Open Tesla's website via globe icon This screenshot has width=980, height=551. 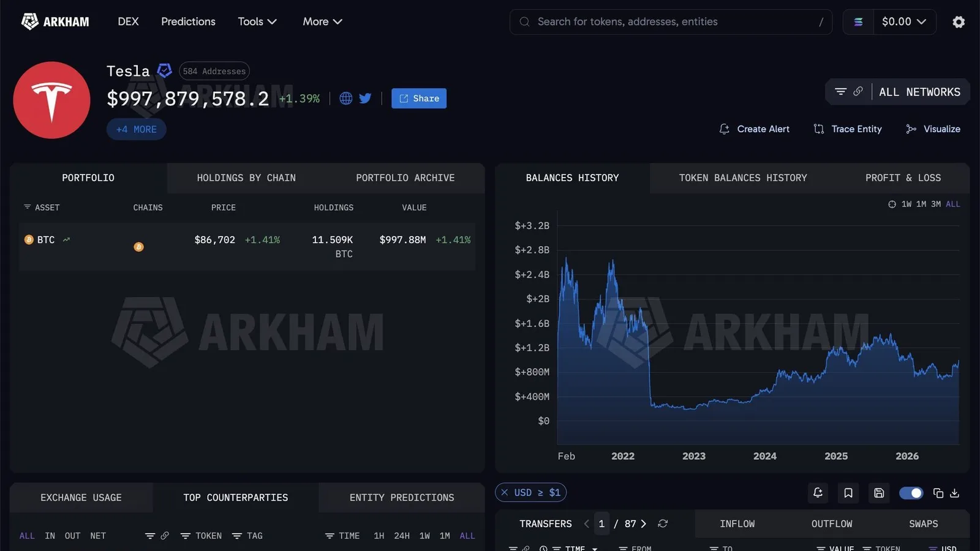(346, 99)
